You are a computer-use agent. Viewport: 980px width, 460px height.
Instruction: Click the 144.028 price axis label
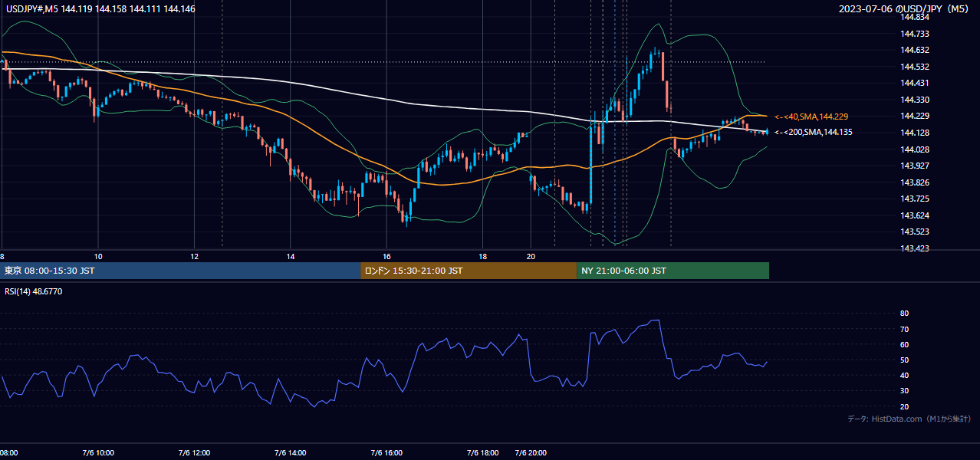(916, 149)
